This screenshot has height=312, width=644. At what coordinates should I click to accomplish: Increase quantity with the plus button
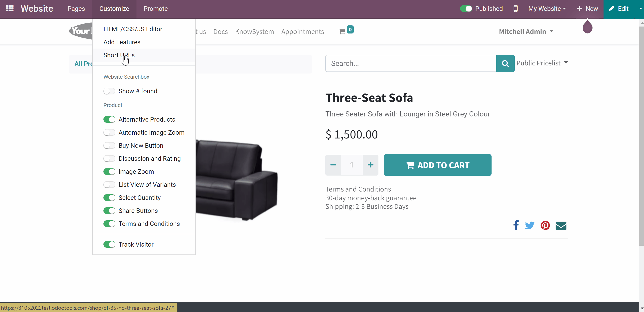[x=370, y=165]
